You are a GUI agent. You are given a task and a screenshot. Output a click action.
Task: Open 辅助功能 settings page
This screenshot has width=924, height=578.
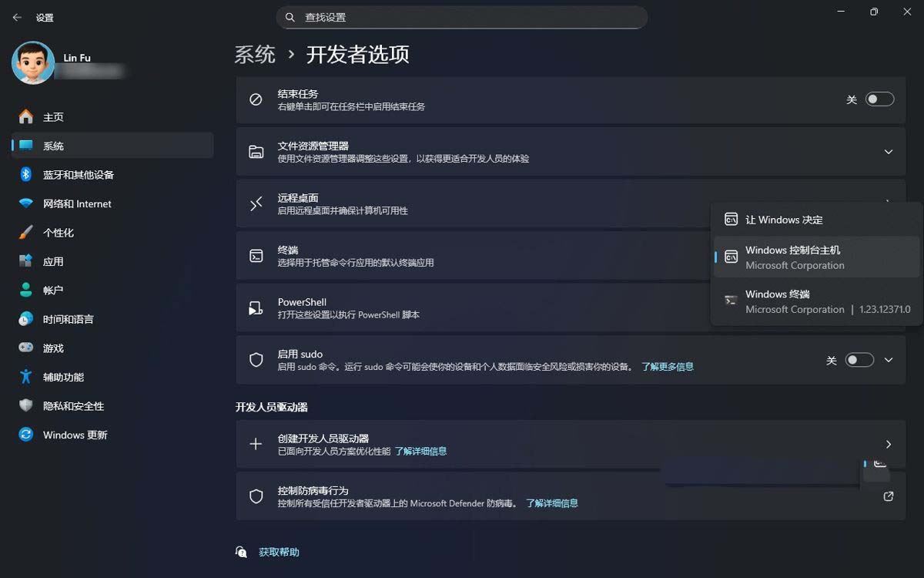(x=112, y=377)
